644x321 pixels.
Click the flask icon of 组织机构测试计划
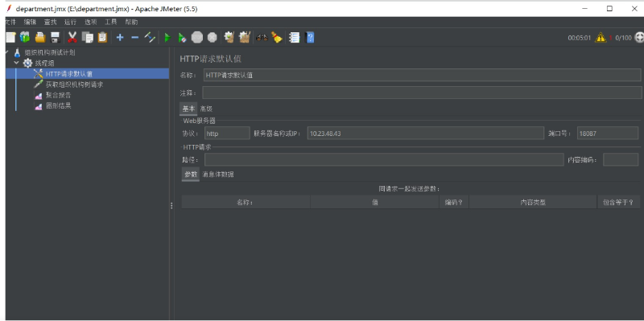pyautogui.click(x=17, y=52)
